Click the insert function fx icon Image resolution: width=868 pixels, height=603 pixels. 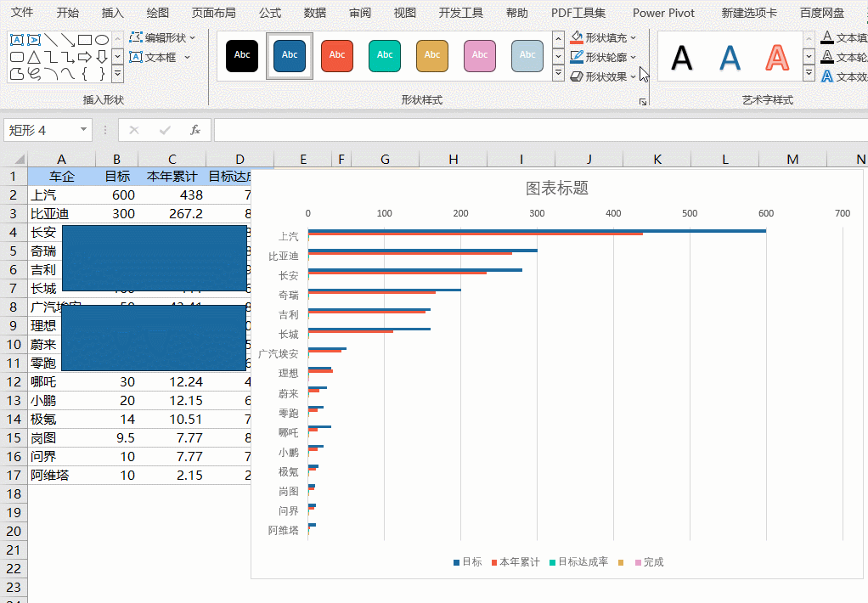pos(194,130)
